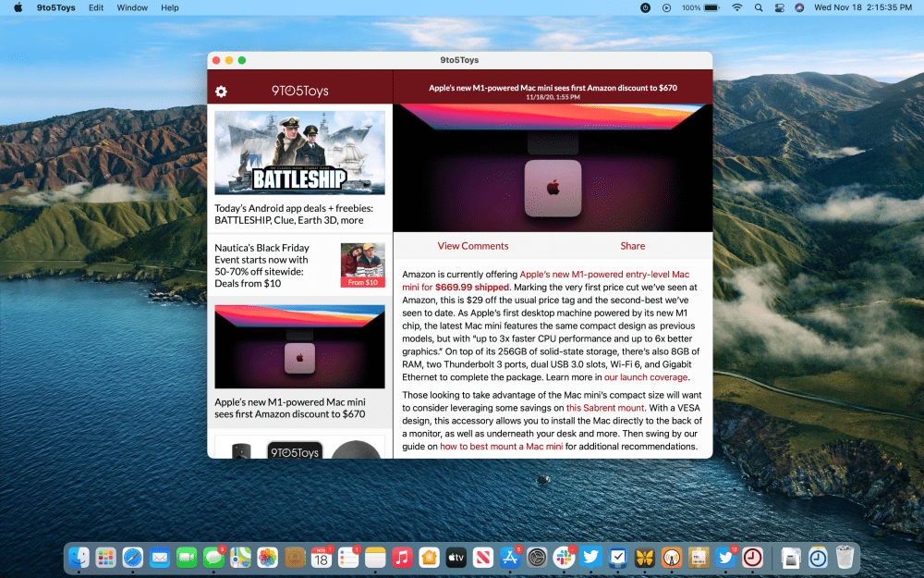
Task: Open the Edit menu
Action: (96, 7)
